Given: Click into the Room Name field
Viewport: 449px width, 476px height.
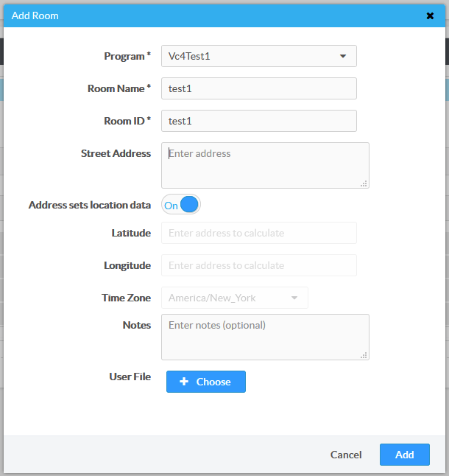Looking at the screenshot, I should click(259, 88).
